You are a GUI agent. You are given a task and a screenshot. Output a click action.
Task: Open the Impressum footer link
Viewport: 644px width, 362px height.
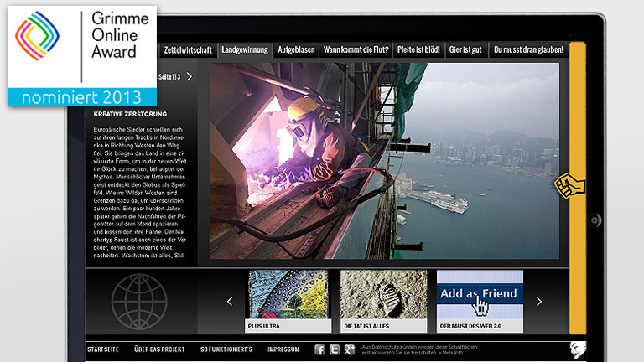pyautogui.click(x=283, y=349)
